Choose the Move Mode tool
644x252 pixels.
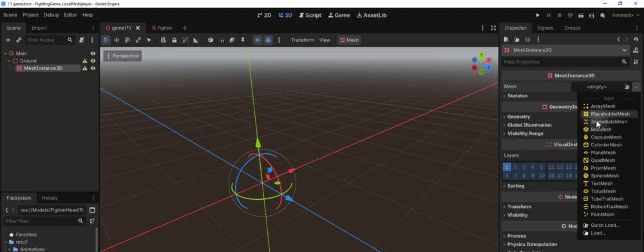[117, 40]
